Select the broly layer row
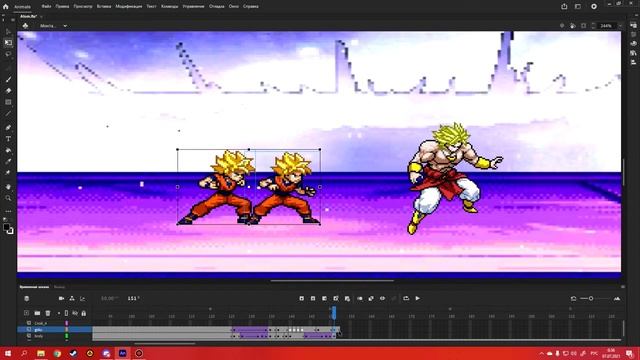 [55, 336]
